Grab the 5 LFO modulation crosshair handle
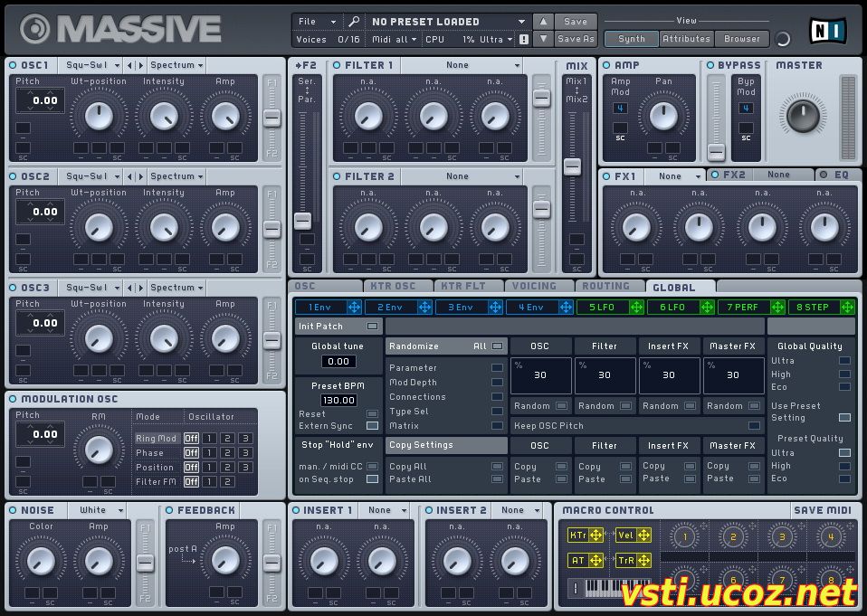 click(x=636, y=308)
